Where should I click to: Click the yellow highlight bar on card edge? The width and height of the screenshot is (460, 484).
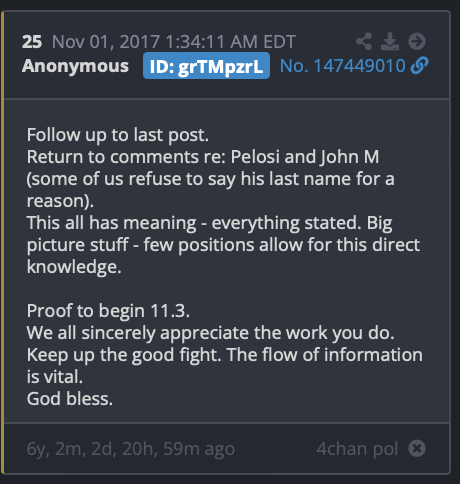click(x=3, y=242)
